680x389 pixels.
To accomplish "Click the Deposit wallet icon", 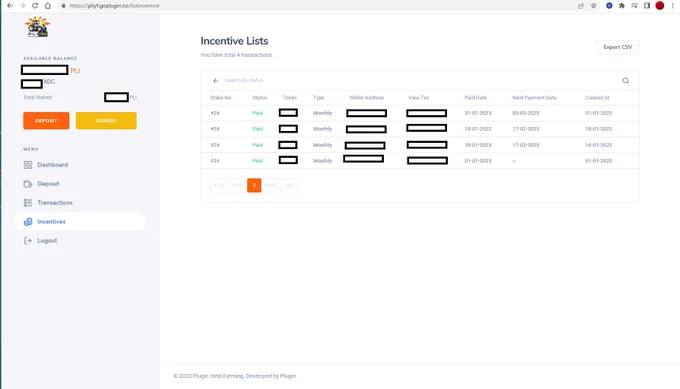I will tap(28, 184).
